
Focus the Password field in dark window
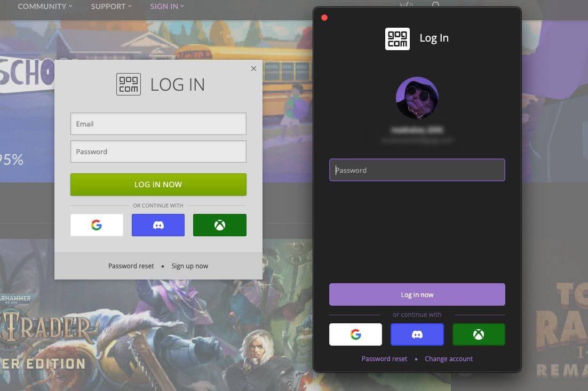click(417, 170)
